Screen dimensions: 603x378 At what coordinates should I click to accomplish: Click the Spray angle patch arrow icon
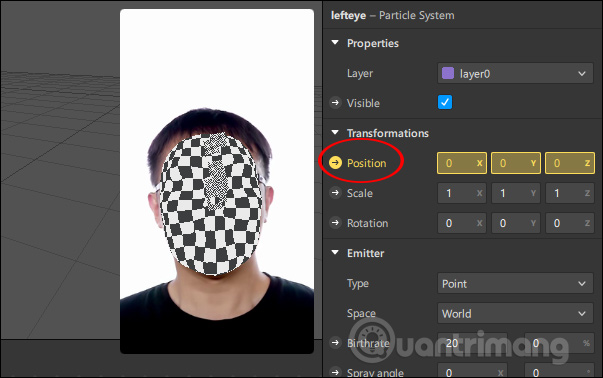[x=335, y=372]
